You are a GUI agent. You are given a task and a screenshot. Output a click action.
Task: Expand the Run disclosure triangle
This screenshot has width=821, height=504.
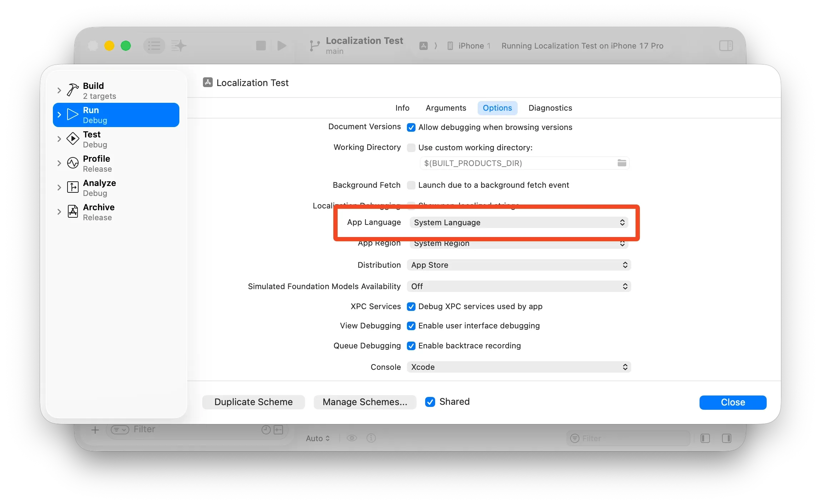(x=59, y=115)
